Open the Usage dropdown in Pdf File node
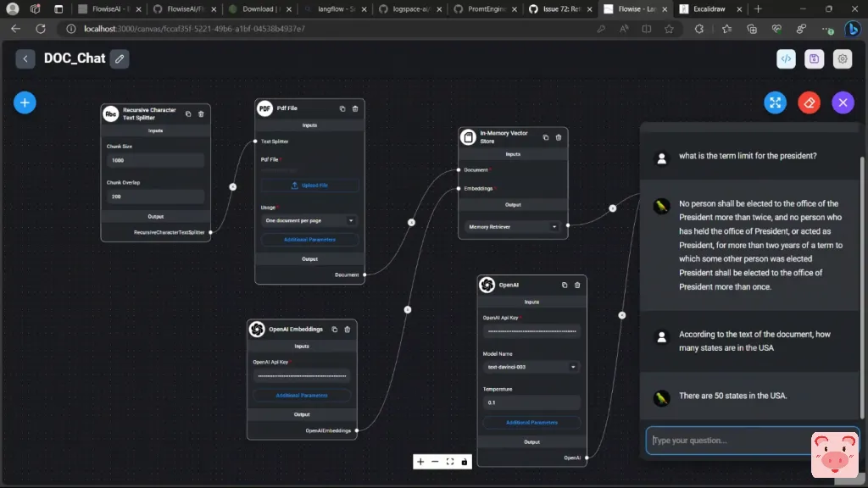Viewport: 868px width, 488px height. tap(309, 220)
